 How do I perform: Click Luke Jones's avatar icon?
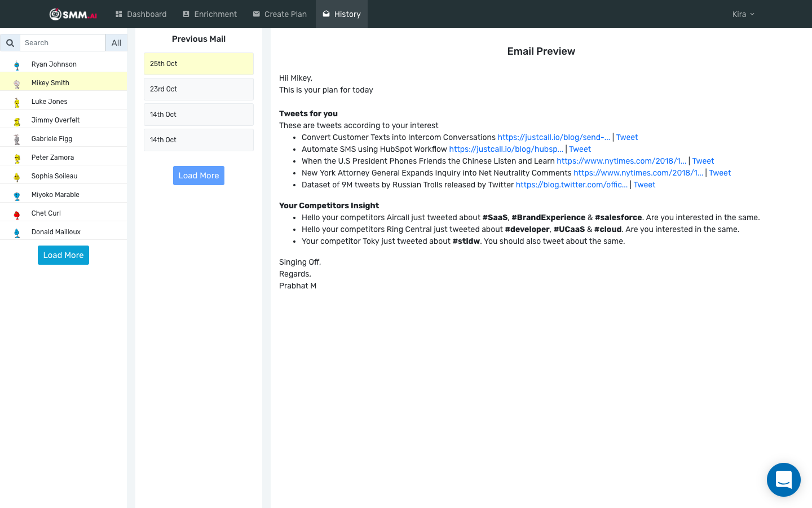(17, 102)
